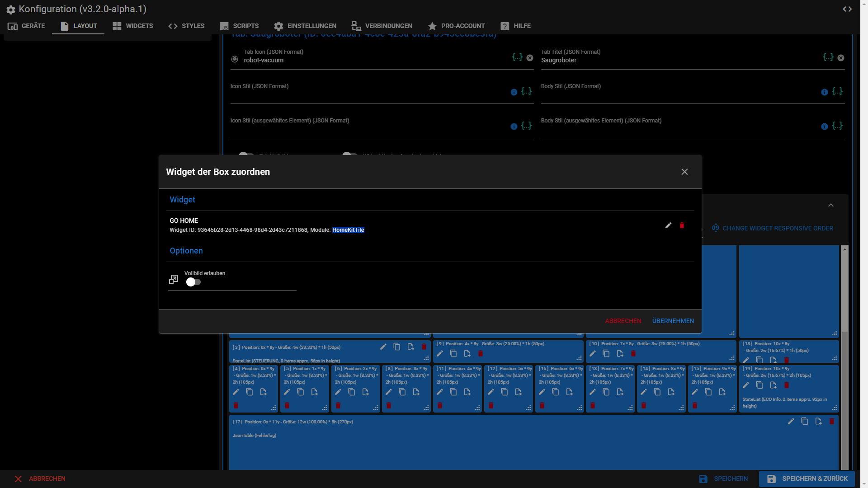Viewport: 868px width, 488px height.
Task: Click the grid's vertical scrollbar
Action: pyautogui.click(x=844, y=400)
